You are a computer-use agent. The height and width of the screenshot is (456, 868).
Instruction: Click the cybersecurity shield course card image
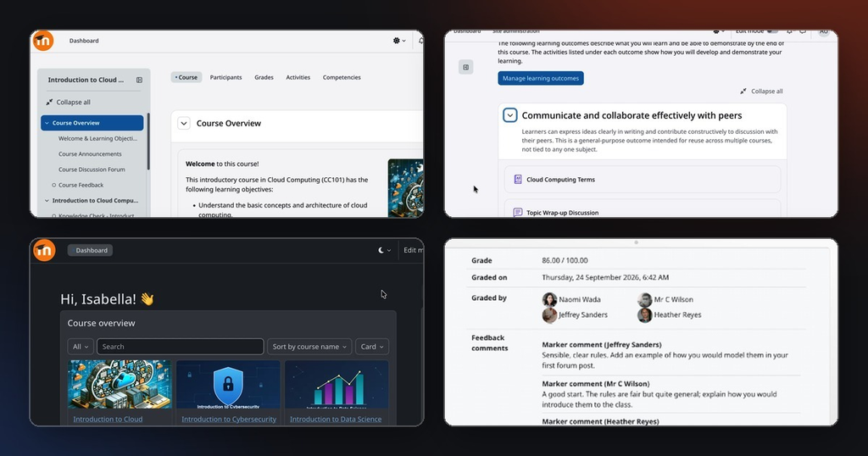(228, 384)
